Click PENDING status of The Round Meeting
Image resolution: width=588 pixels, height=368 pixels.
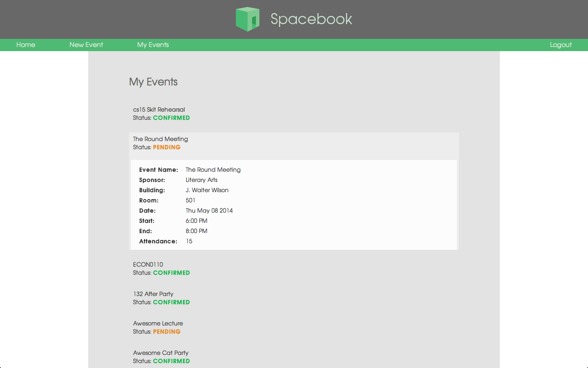(x=167, y=147)
